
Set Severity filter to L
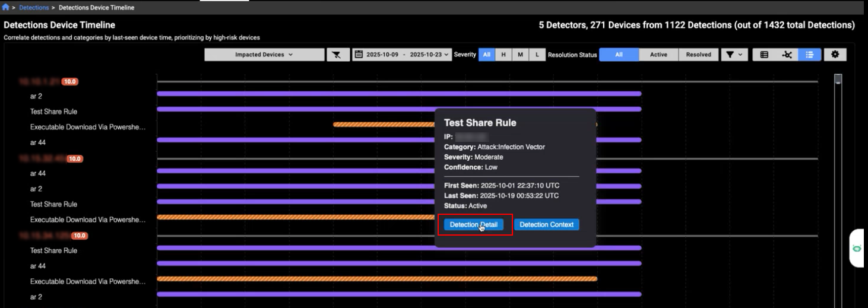tap(537, 55)
